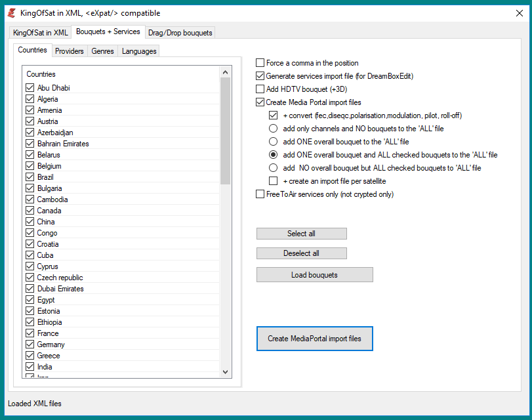This screenshot has height=420, width=532.
Task: Uncheck the Congo checkbox
Action: pos(30,233)
